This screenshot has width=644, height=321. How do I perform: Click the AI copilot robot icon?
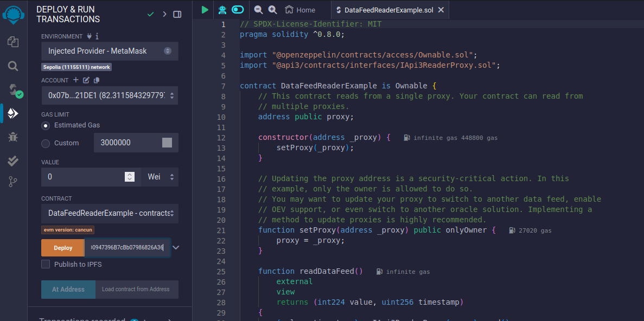[x=222, y=10]
